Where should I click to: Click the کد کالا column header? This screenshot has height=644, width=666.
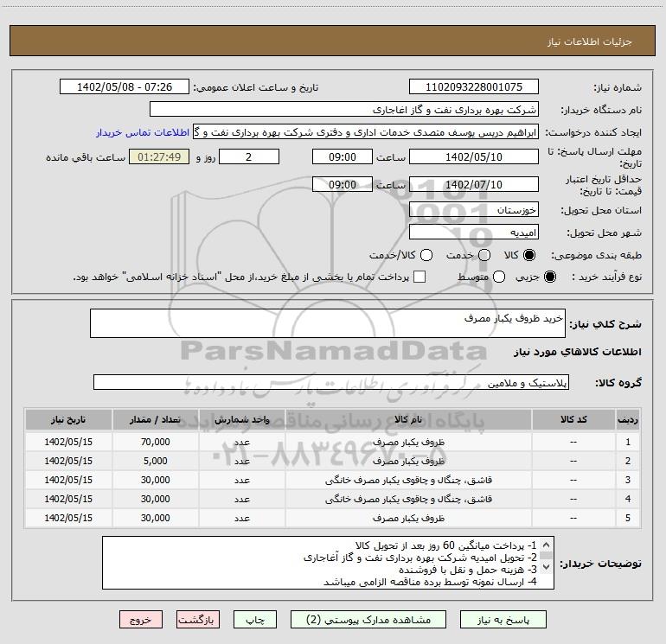click(x=573, y=419)
